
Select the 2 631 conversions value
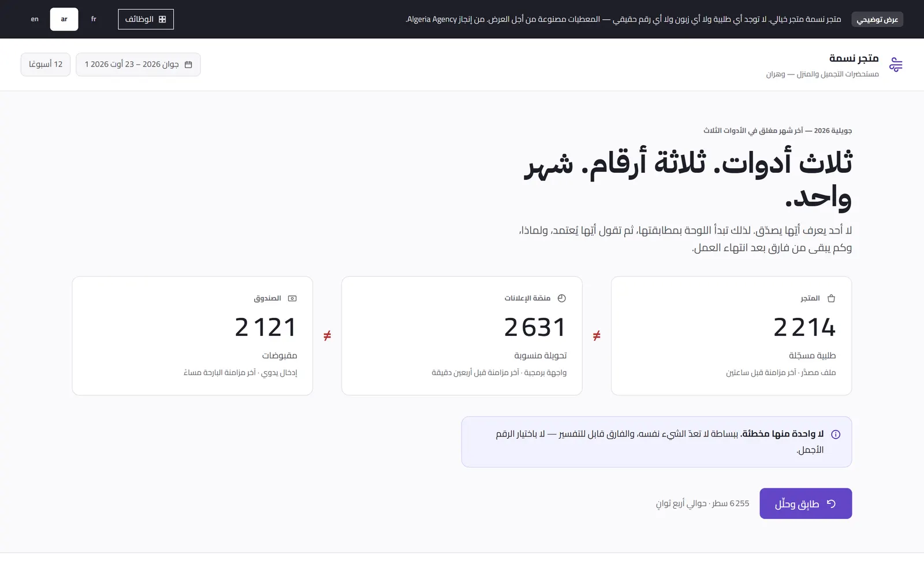[x=535, y=327]
